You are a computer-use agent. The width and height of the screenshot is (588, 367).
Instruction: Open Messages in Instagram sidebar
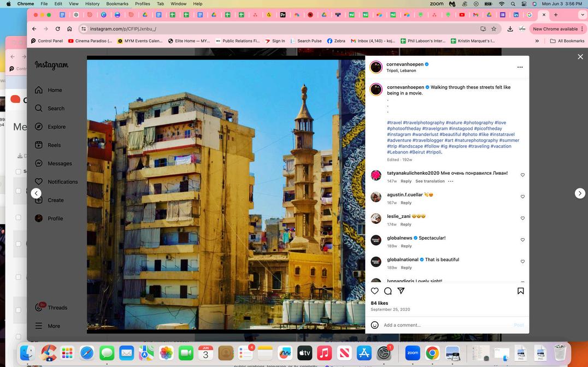pos(53,163)
